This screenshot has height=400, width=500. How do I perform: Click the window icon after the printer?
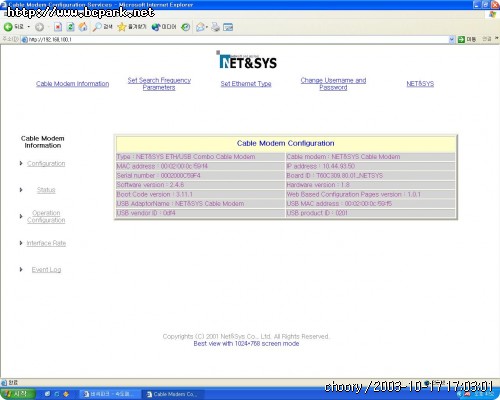point(228,27)
